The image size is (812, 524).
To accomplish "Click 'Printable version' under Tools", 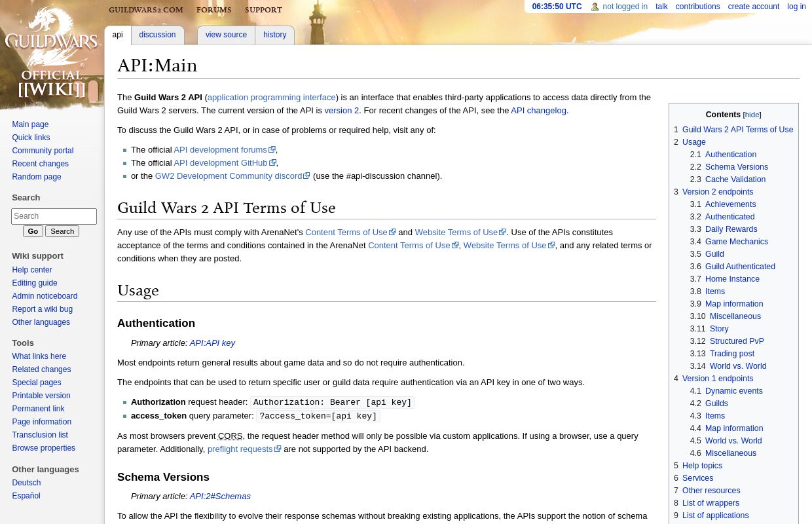I will pyautogui.click(x=41, y=396).
